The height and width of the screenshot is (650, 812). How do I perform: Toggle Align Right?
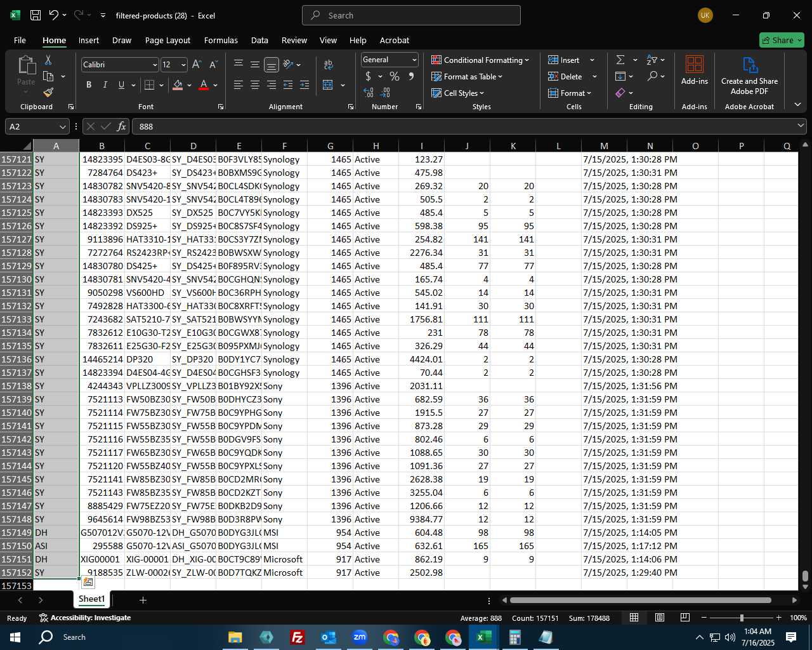click(x=272, y=85)
